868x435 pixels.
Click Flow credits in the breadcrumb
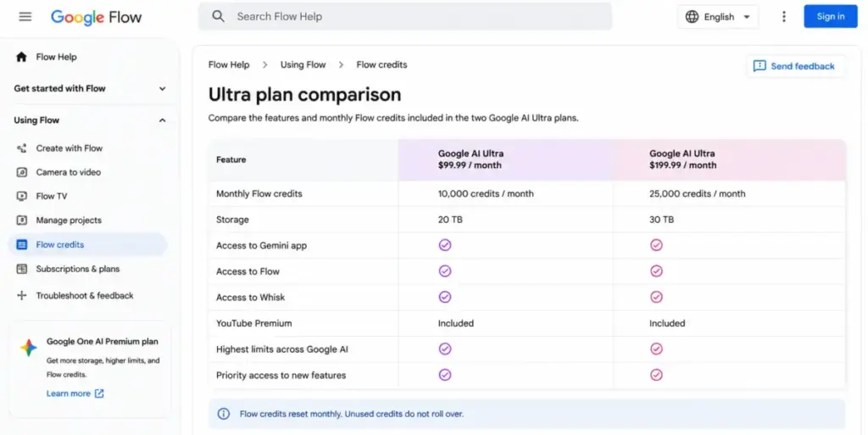point(382,64)
